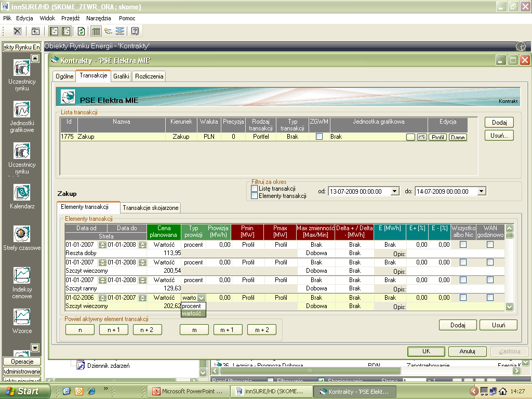Click the Usuń... button beside Lista transakcji
The image size is (532, 399).
click(499, 136)
